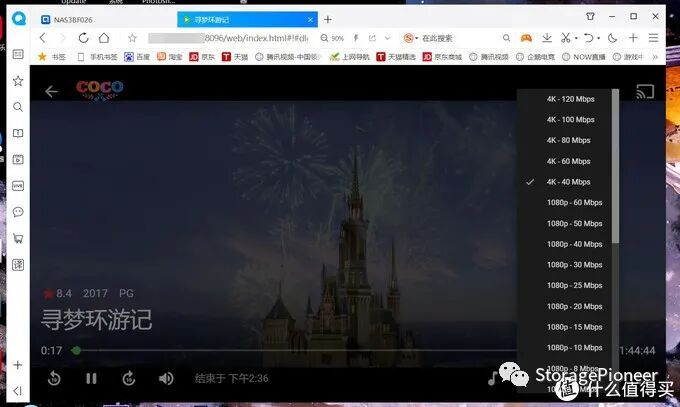Choose 4K - 60 Mbps quality
Viewport: 680px width, 407px height.
(x=568, y=161)
